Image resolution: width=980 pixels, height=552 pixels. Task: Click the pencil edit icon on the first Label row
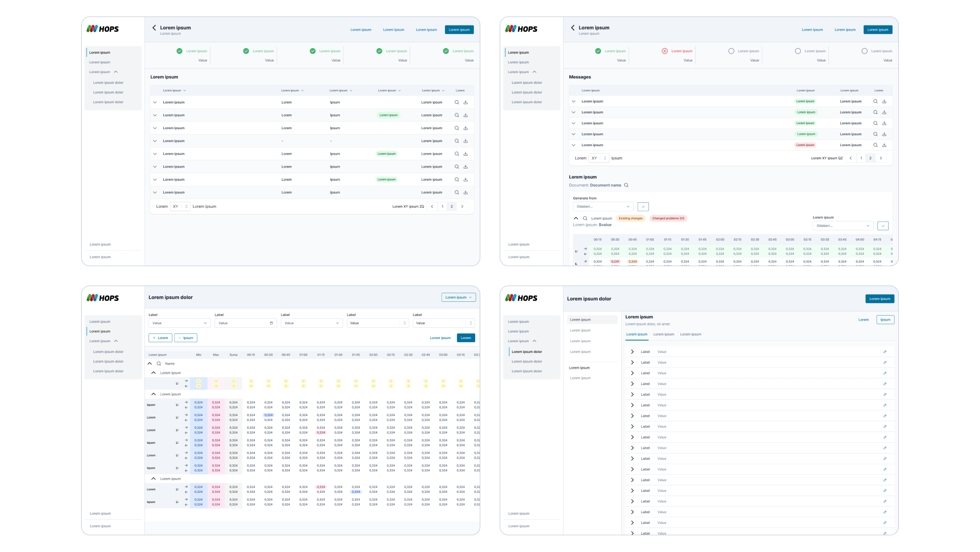(885, 351)
